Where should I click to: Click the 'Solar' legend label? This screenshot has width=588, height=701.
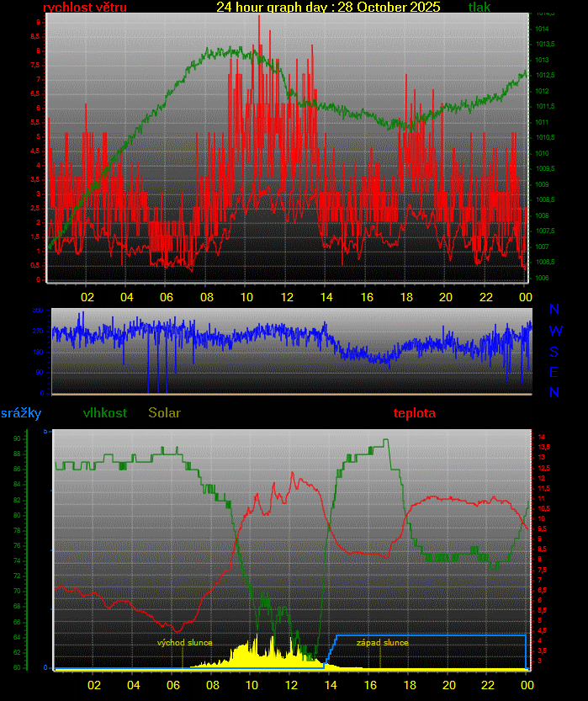[164, 413]
